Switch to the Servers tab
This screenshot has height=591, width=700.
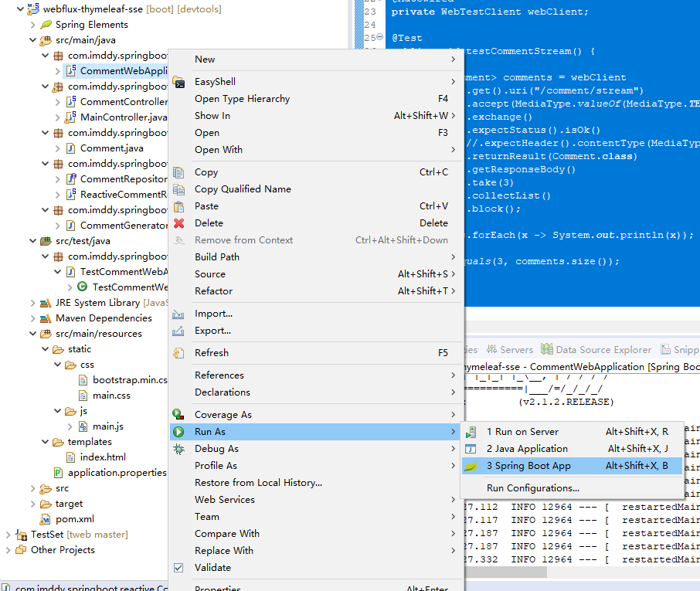click(510, 349)
